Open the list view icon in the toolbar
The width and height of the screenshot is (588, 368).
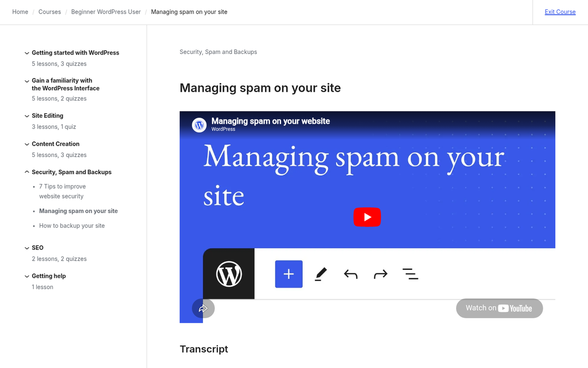(411, 274)
